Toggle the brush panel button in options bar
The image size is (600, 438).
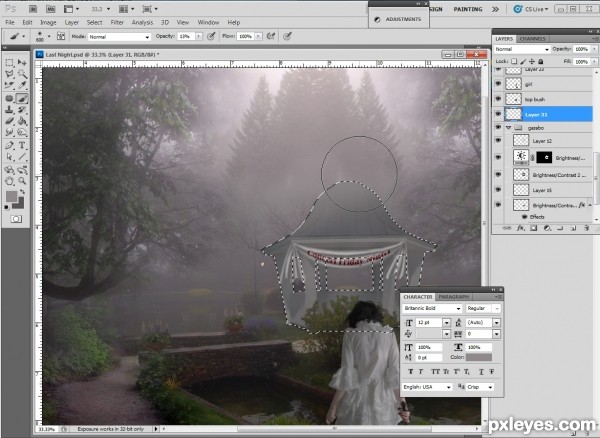tap(60, 36)
